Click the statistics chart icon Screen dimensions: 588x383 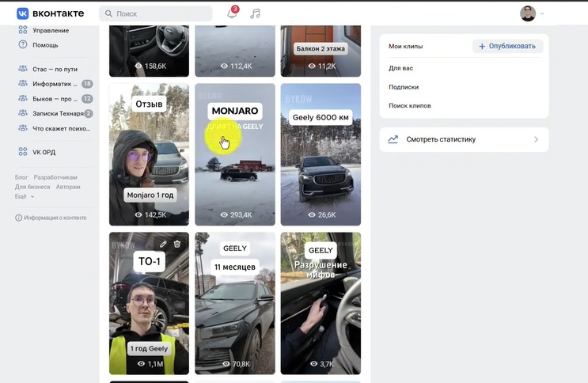[x=393, y=139]
